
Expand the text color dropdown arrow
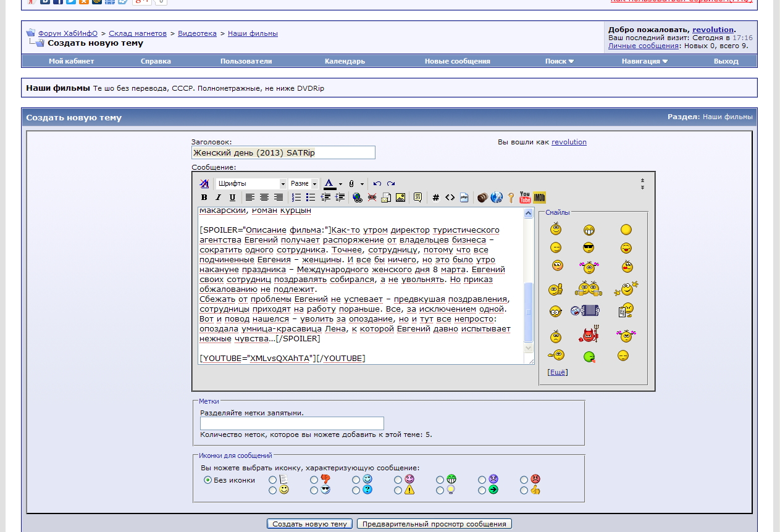point(340,184)
